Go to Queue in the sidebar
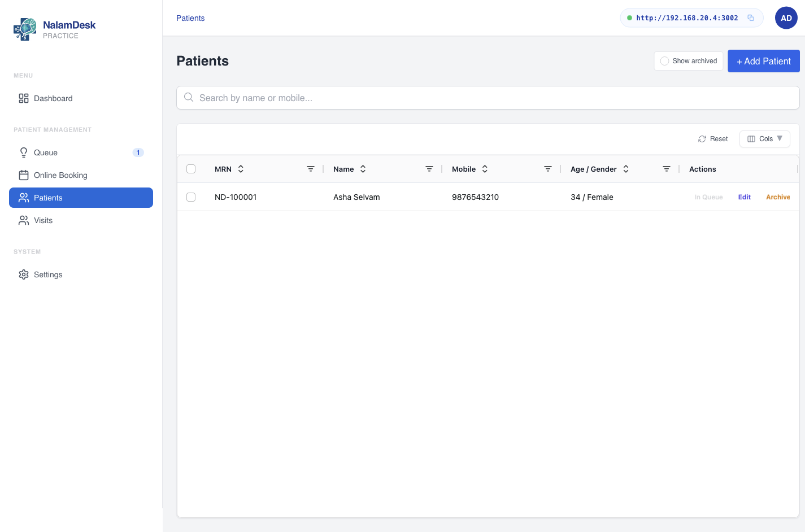This screenshot has width=805, height=532. click(81, 152)
